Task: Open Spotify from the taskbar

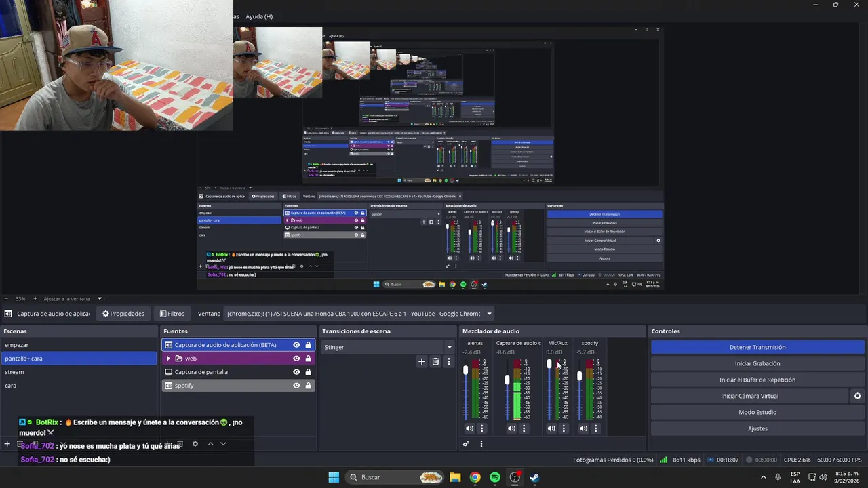Action: (x=495, y=477)
